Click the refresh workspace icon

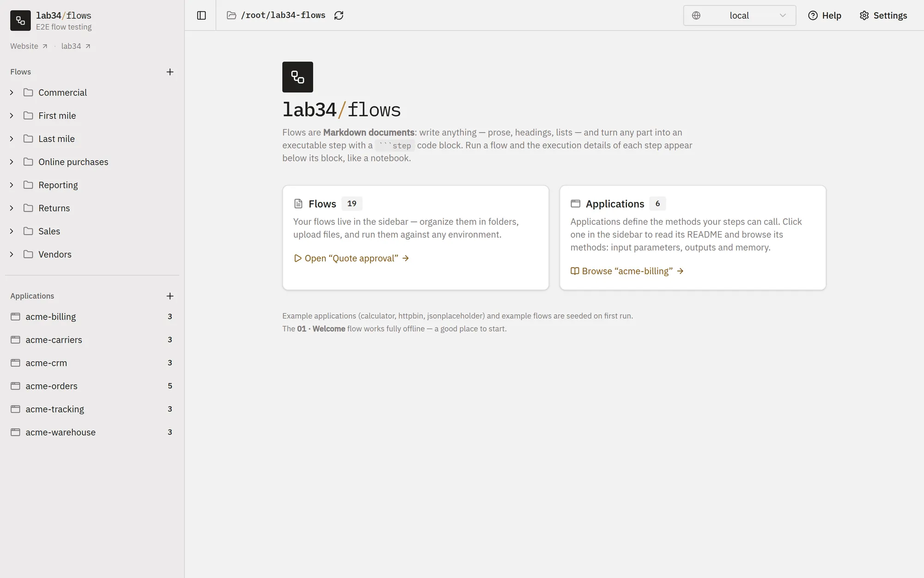(339, 15)
